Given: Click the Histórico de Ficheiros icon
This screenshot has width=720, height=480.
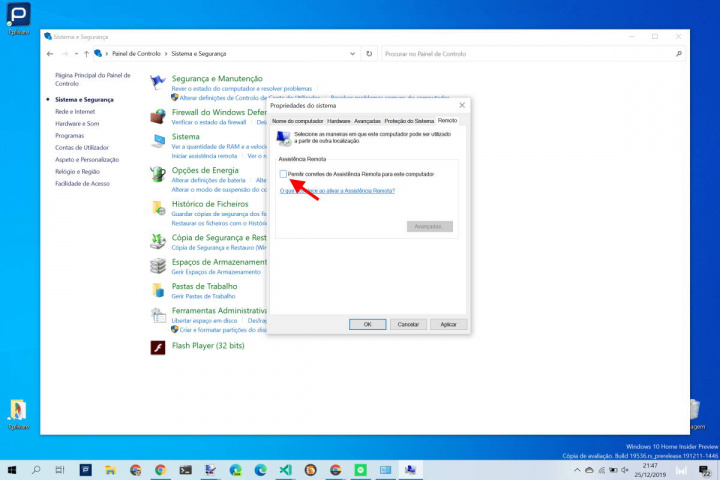Looking at the screenshot, I should (158, 207).
